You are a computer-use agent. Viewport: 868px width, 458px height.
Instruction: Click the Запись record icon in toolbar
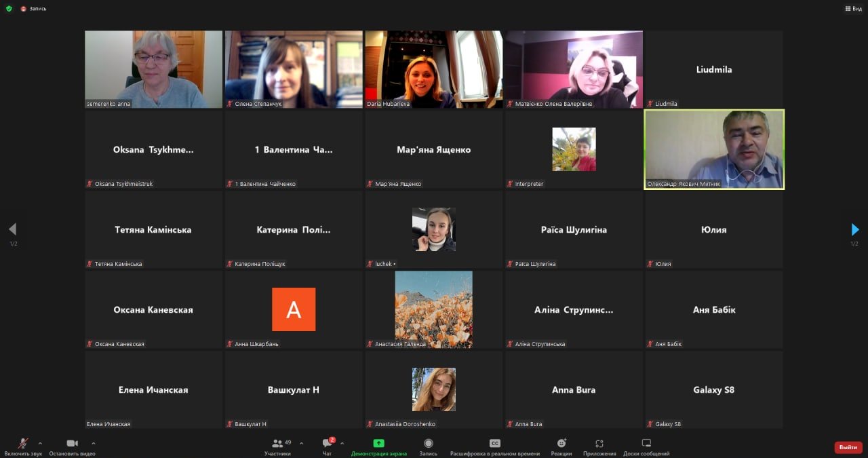428,444
